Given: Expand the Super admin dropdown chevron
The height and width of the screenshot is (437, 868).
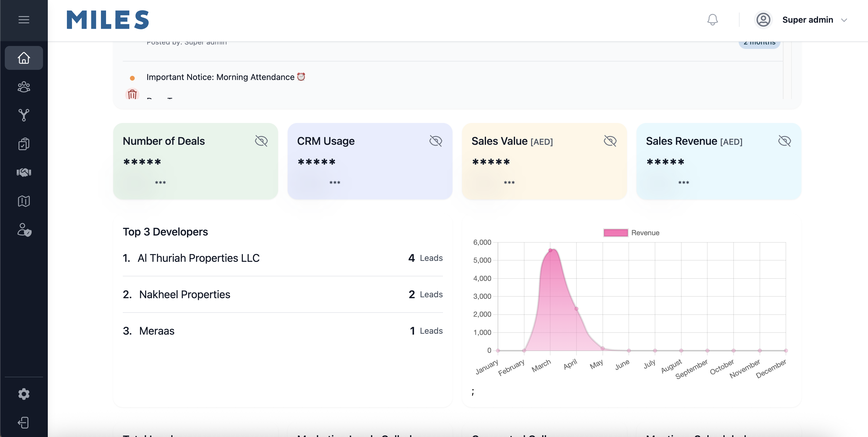Looking at the screenshot, I should 844,20.
